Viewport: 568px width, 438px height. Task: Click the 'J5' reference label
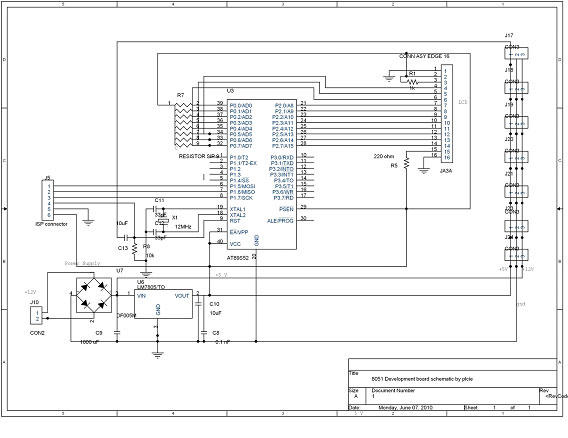pos(47,178)
